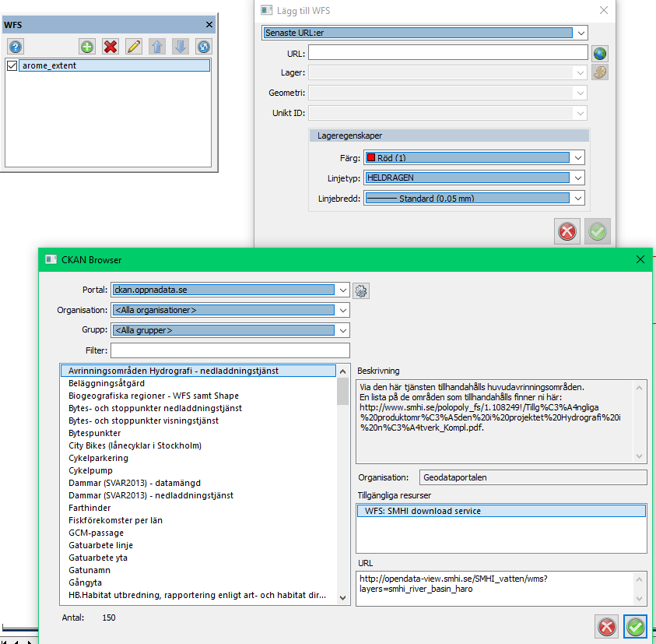
Task: Refresh the WFS layer list
Action: (x=203, y=47)
